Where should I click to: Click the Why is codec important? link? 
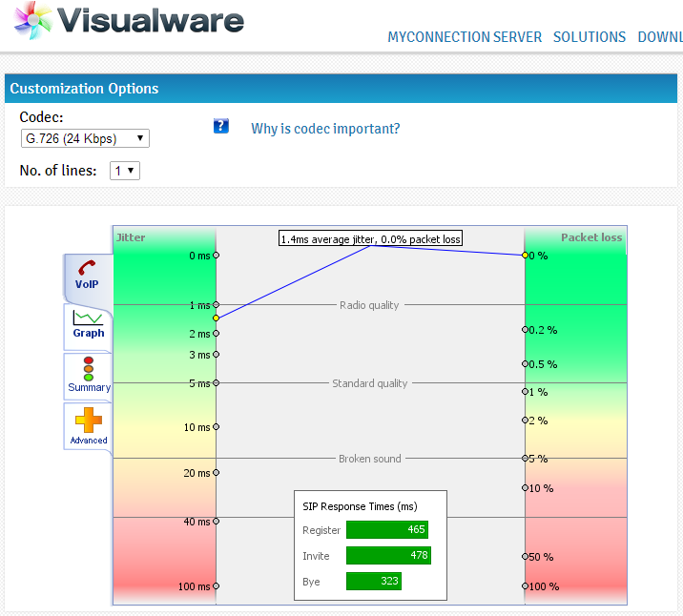(x=325, y=129)
